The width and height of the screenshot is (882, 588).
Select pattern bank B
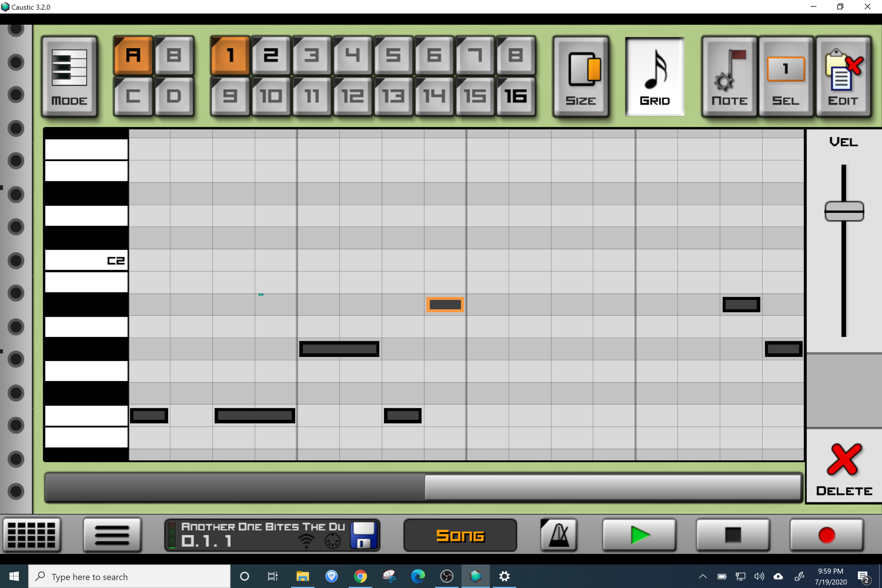click(x=174, y=55)
